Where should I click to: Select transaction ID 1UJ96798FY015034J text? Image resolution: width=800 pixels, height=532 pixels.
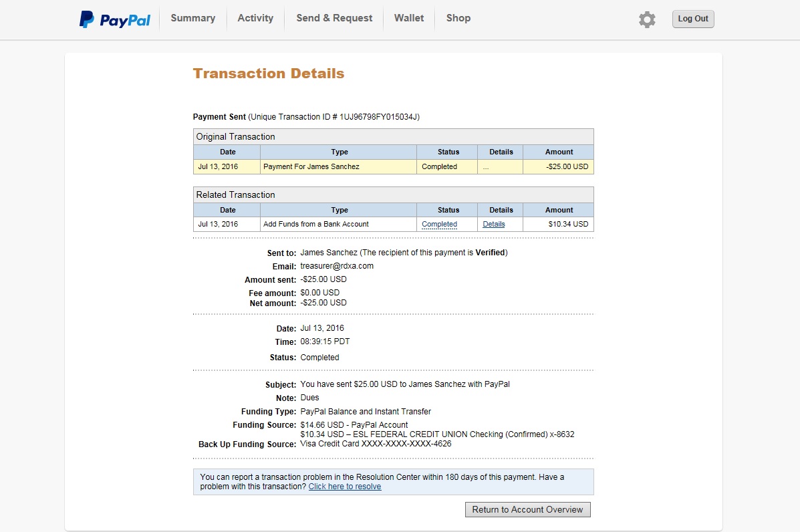tap(378, 117)
